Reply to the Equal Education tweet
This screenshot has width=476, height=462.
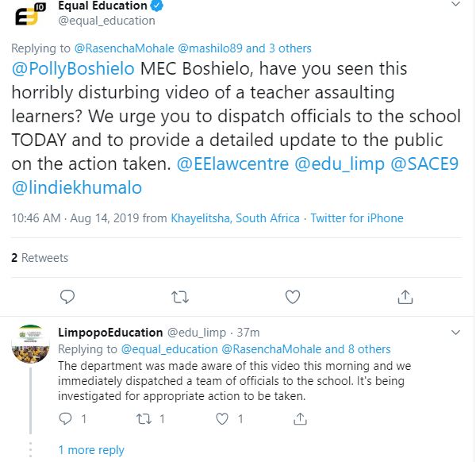(x=67, y=297)
